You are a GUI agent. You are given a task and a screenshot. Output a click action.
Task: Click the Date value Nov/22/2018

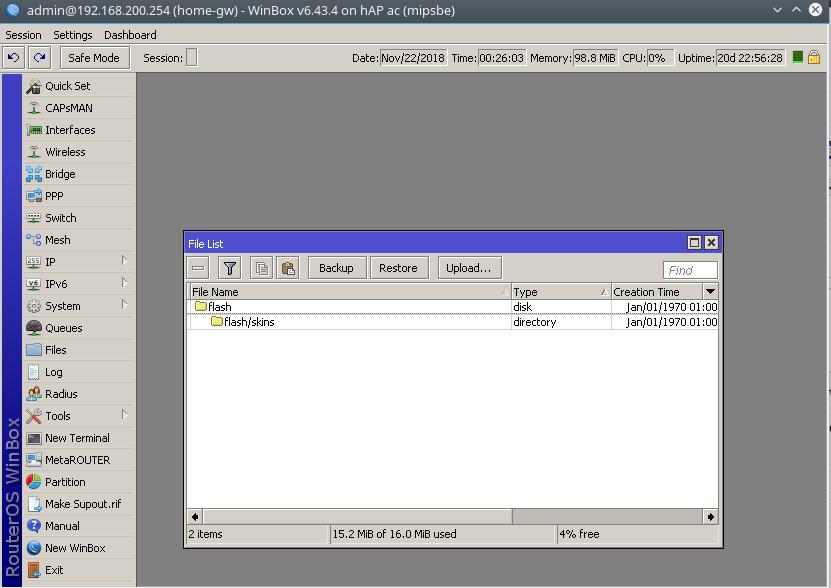tap(413, 58)
